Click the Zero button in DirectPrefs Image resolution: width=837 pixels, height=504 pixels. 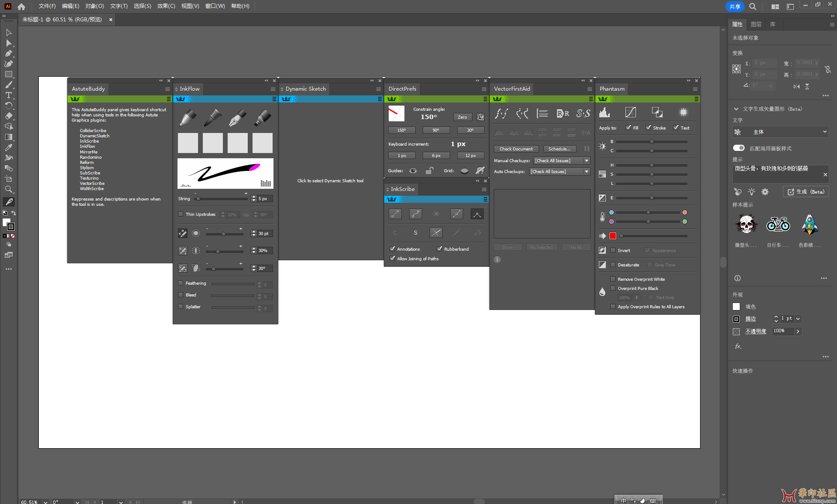pyautogui.click(x=462, y=117)
